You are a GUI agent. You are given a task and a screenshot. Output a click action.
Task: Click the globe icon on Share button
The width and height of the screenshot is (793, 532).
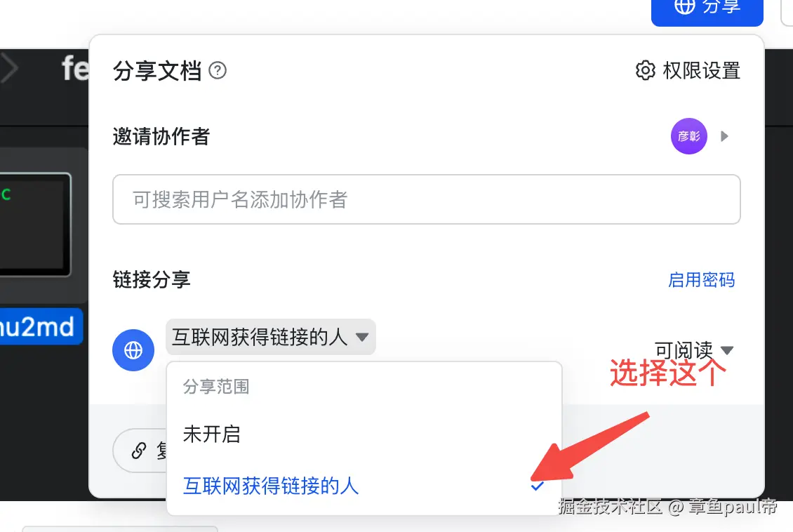685,6
